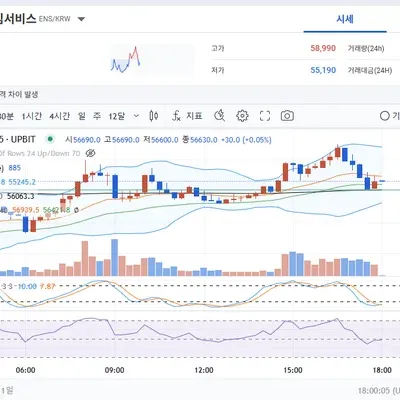Open the candlestick chart type selector
Viewport: 400px width, 400px height.
pyautogui.click(x=154, y=116)
